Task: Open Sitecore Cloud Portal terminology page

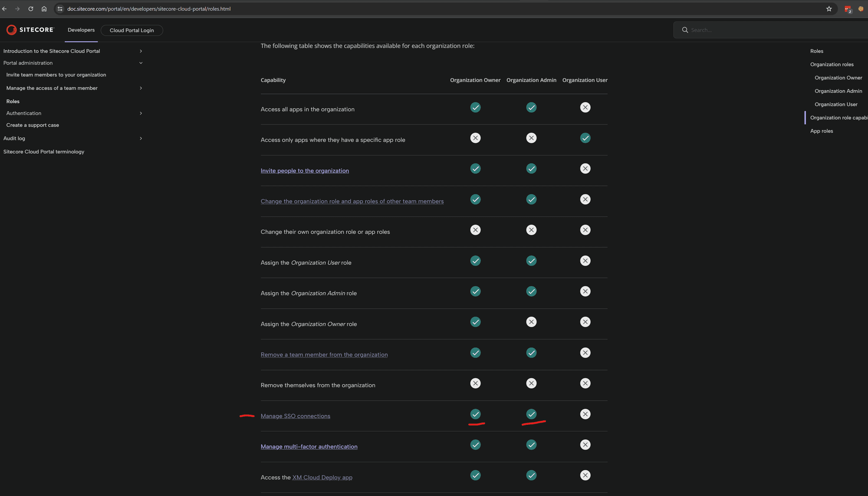Action: [x=44, y=152]
